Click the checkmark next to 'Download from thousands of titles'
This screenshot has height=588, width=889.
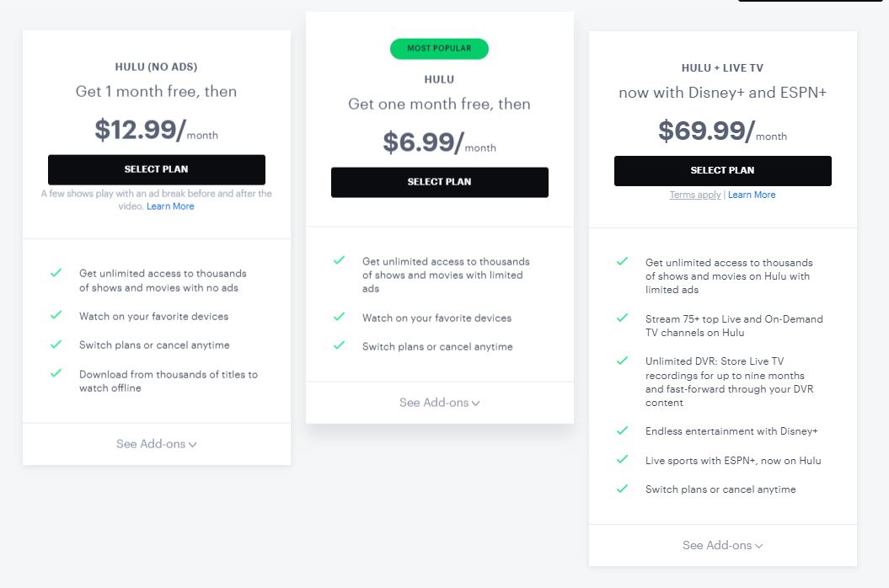[57, 374]
